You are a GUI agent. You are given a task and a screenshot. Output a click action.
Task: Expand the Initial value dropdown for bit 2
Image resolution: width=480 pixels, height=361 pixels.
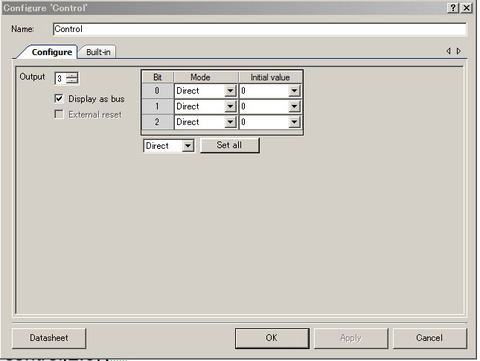[294, 122]
